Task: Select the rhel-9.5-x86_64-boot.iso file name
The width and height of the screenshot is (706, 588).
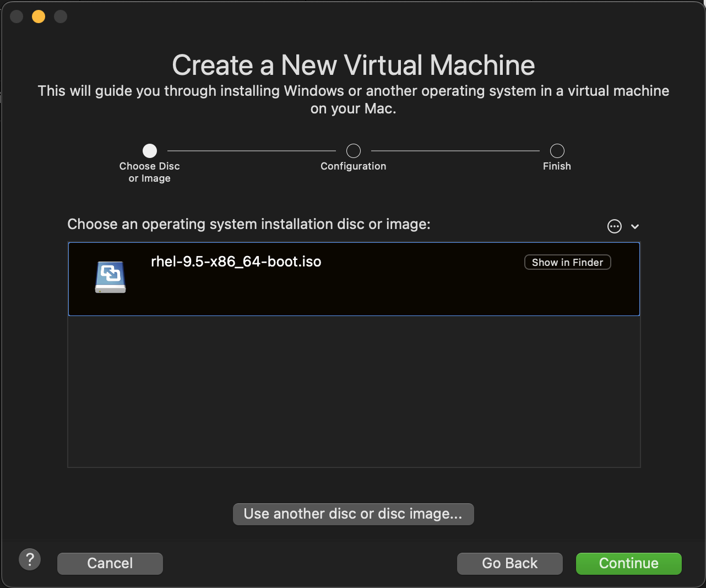Action: 236,262
